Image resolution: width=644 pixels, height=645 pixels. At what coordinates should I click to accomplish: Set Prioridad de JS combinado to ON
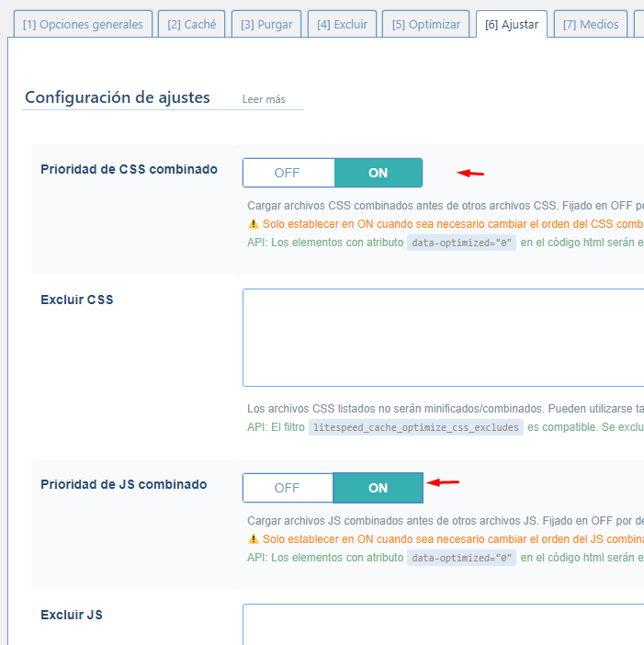[378, 488]
